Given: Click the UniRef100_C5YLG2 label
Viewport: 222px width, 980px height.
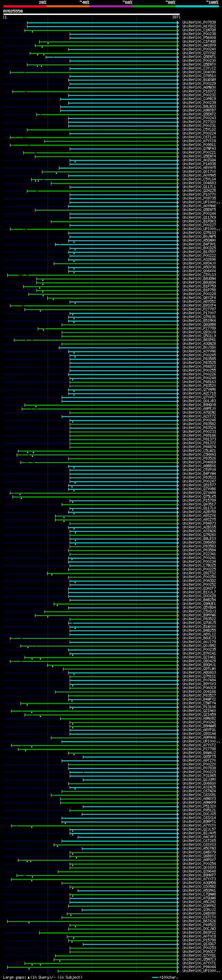Looking at the screenshot, I should pyautogui.click(x=199, y=129).
